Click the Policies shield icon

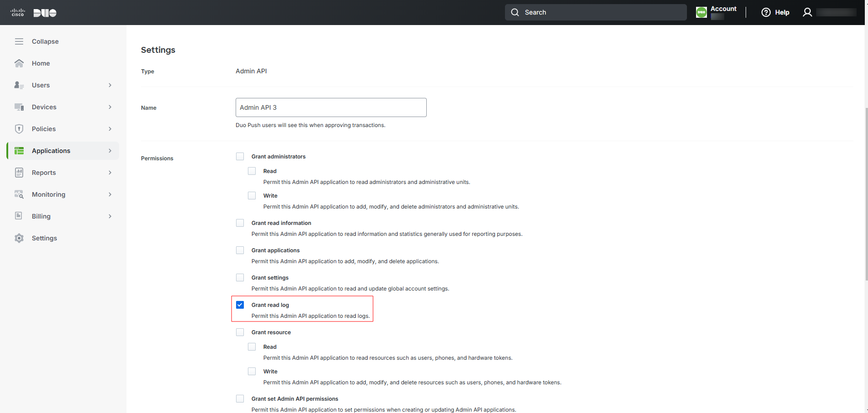19,129
